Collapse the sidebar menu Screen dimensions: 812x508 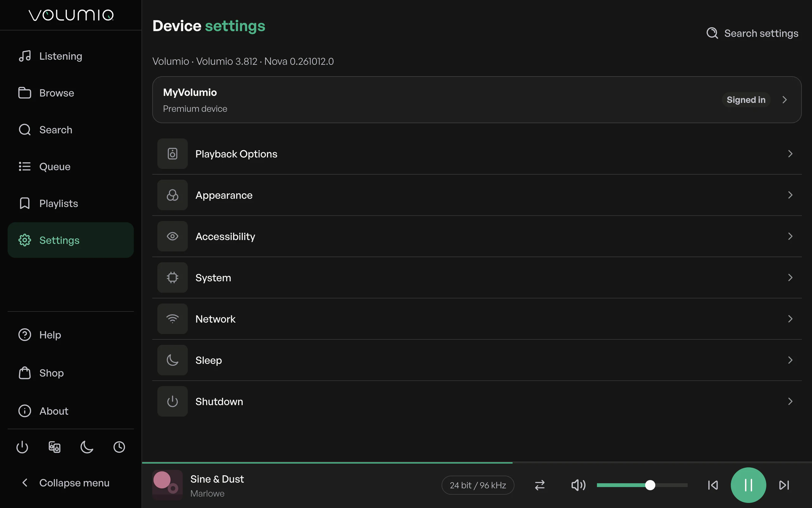coord(70,483)
